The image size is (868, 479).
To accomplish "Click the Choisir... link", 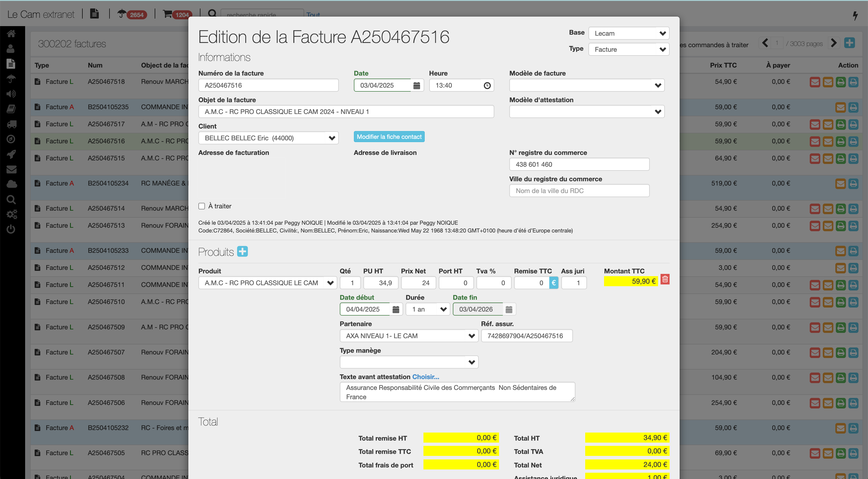I will (x=425, y=377).
